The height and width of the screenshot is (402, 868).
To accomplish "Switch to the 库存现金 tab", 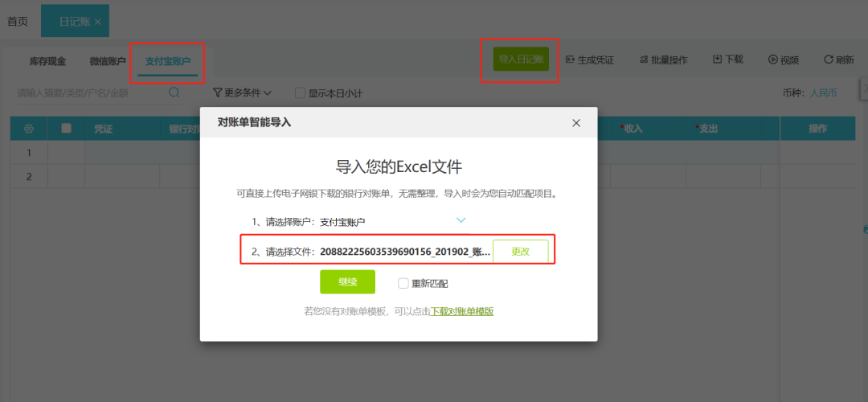I will 47,61.
